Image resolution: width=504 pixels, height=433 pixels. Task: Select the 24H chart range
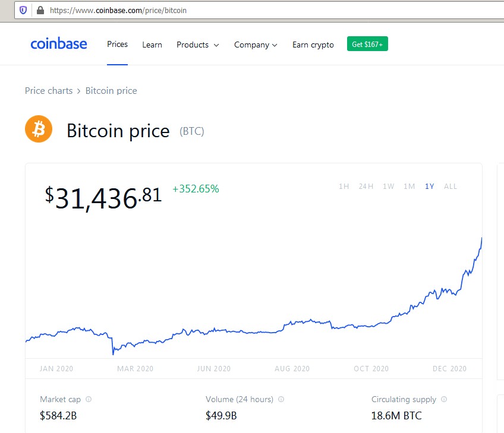coord(366,187)
